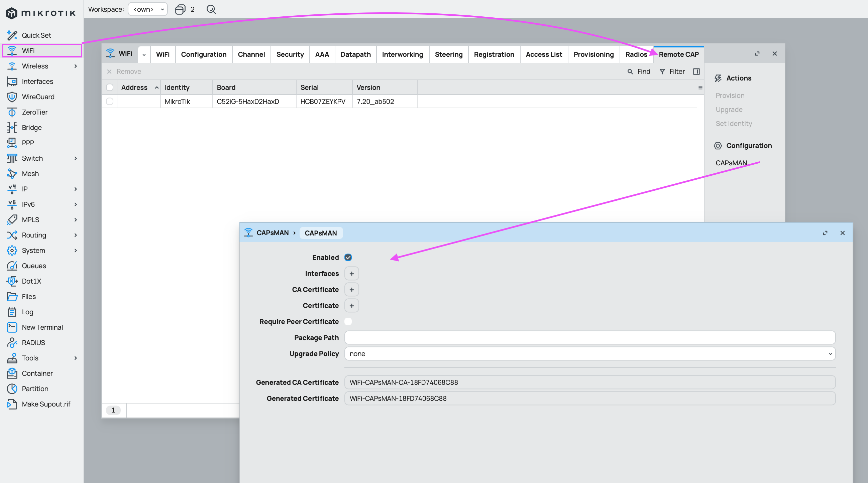Click the Remove button
The image size is (868, 483).
coord(124,71)
